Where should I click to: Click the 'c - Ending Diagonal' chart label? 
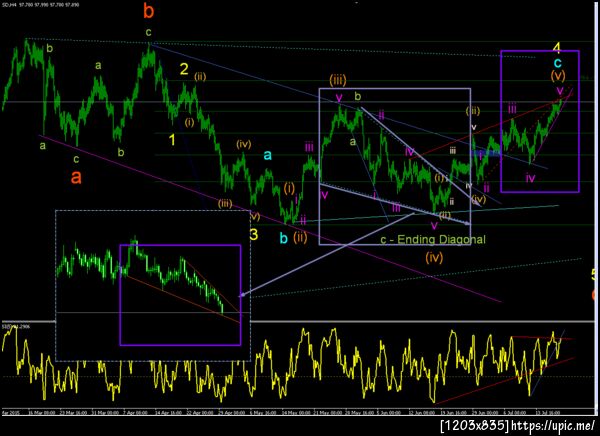point(433,240)
